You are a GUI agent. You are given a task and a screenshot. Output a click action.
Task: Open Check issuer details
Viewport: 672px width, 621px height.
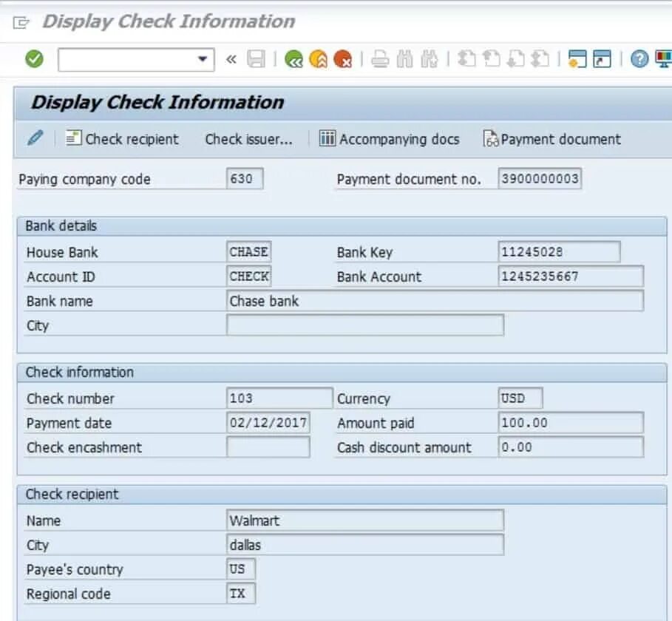pyautogui.click(x=248, y=139)
